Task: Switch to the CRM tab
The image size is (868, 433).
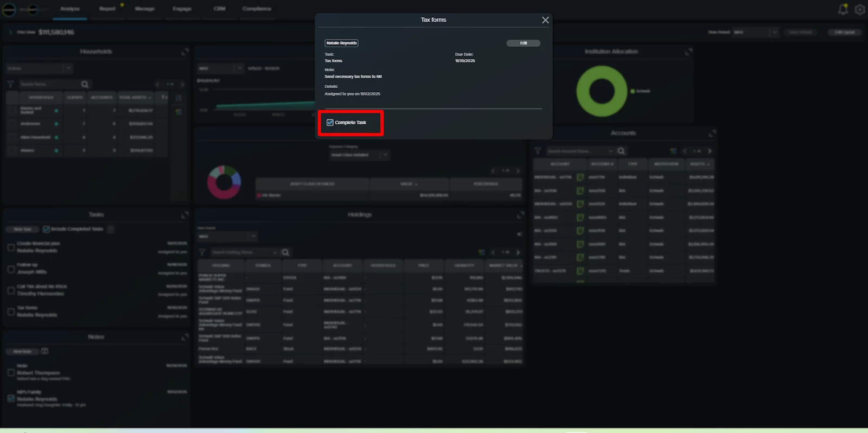Action: pyautogui.click(x=219, y=9)
